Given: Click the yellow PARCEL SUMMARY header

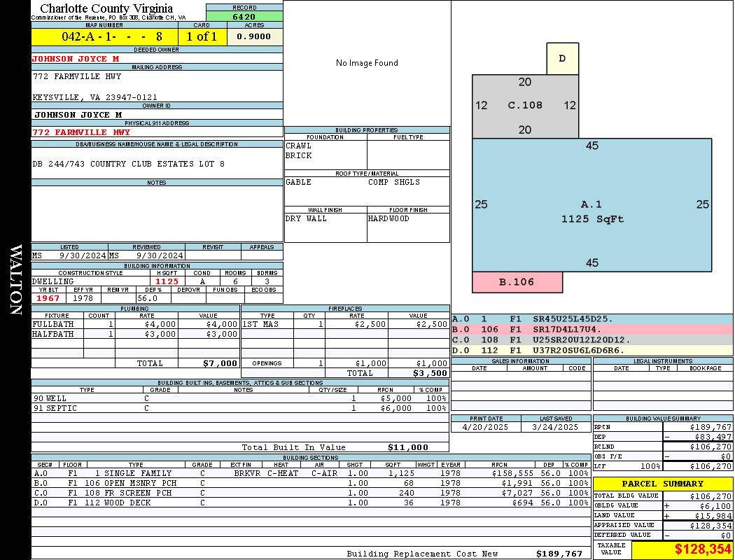Looking at the screenshot, I should tap(662, 484).
